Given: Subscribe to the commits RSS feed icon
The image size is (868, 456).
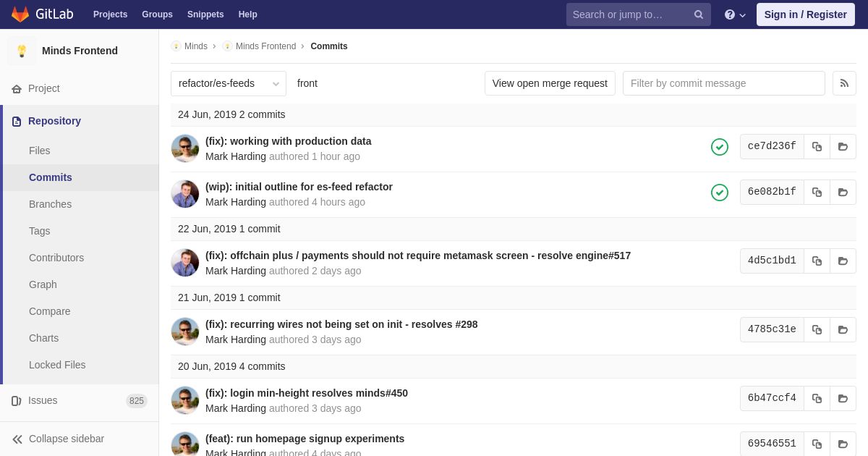Looking at the screenshot, I should pos(844,83).
